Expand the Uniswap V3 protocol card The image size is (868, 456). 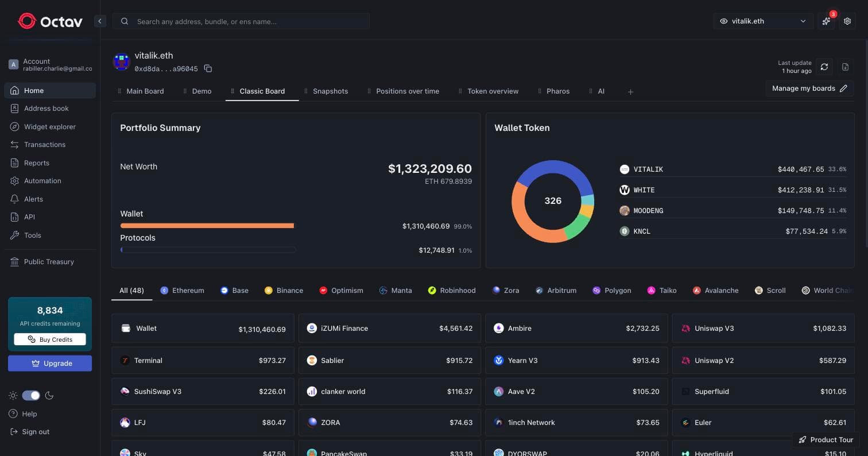pos(764,329)
